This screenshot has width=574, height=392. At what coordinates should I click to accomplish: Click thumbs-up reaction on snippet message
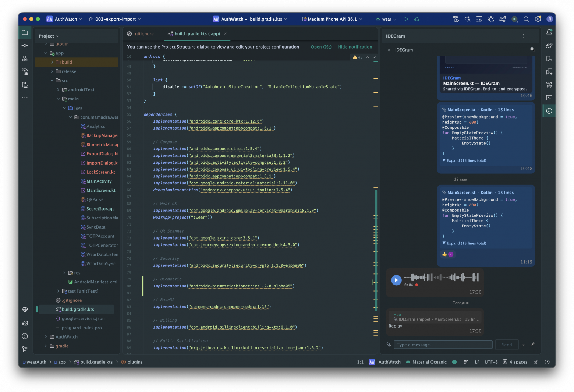coord(444,254)
